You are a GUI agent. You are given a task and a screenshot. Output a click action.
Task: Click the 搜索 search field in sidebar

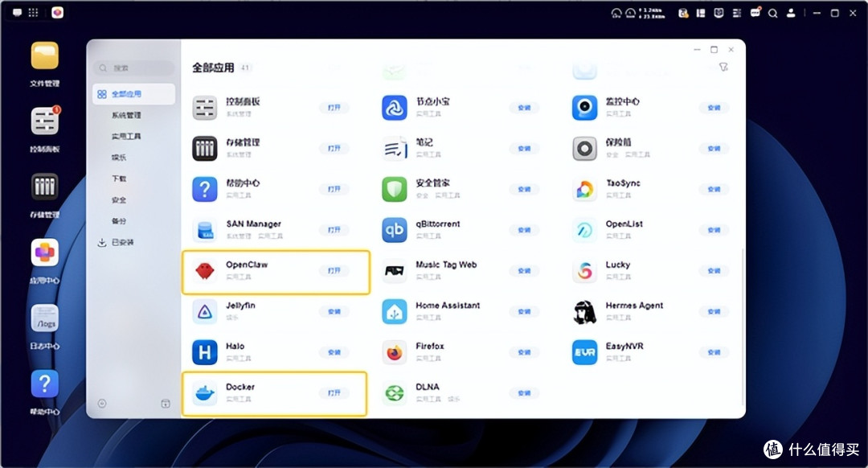click(x=133, y=68)
